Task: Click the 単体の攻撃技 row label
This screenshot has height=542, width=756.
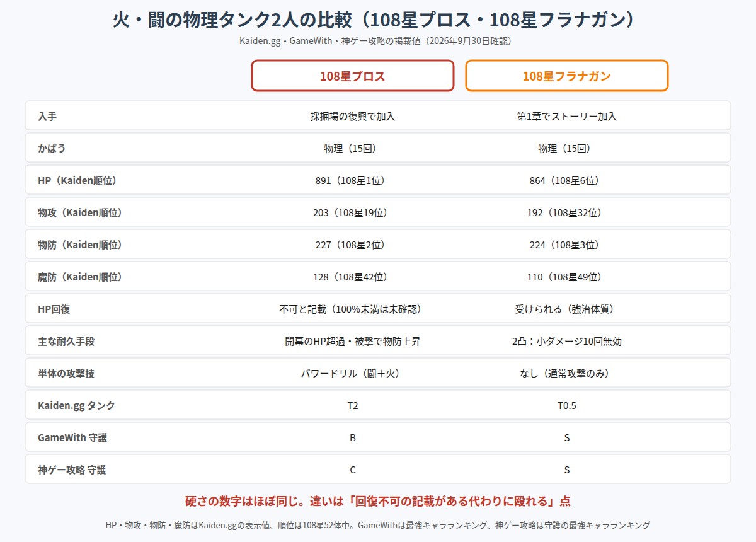Action: tap(66, 374)
